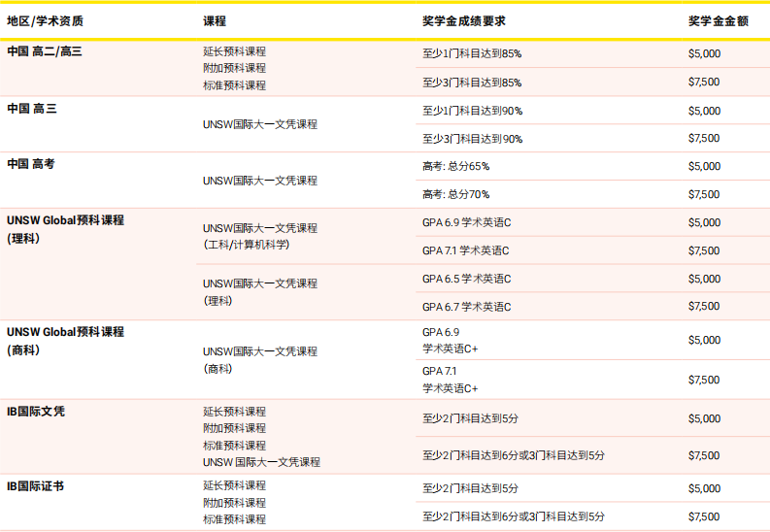Click the 课程 column header
The image size is (770, 532).
click(215, 21)
